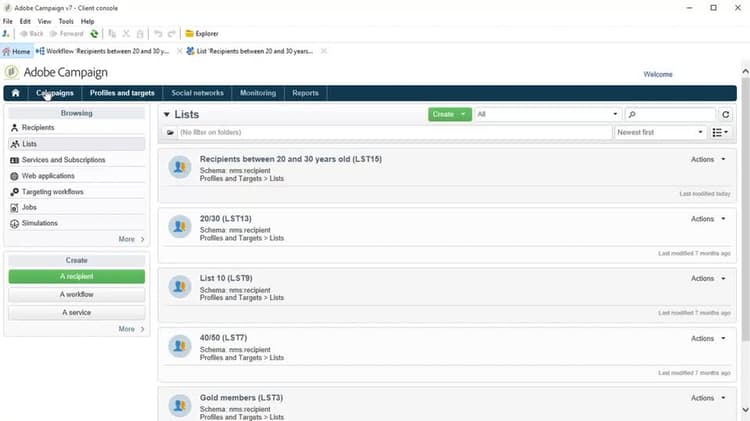750x421 pixels.
Task: Open the All filter dropdown
Action: pos(548,114)
